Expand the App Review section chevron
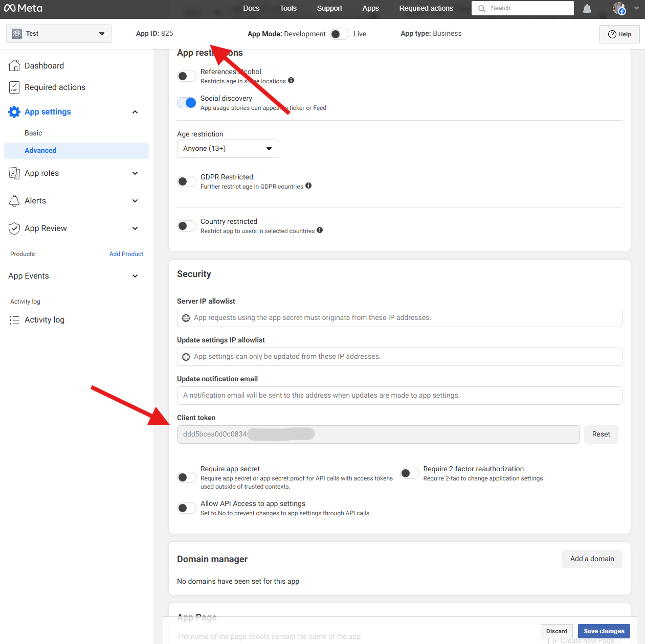This screenshot has height=644, width=645. tap(135, 228)
